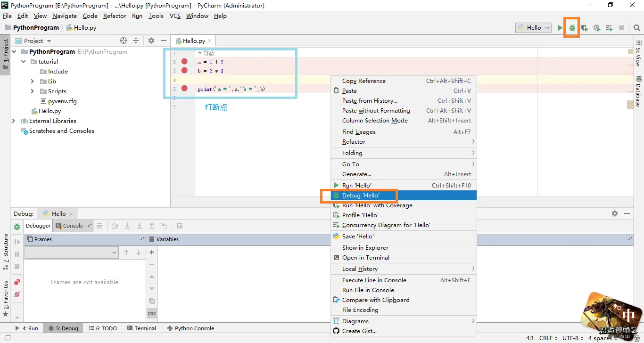Select Copy Reference in context menu
Image resolution: width=644 pixels, height=343 pixels.
tap(404, 81)
